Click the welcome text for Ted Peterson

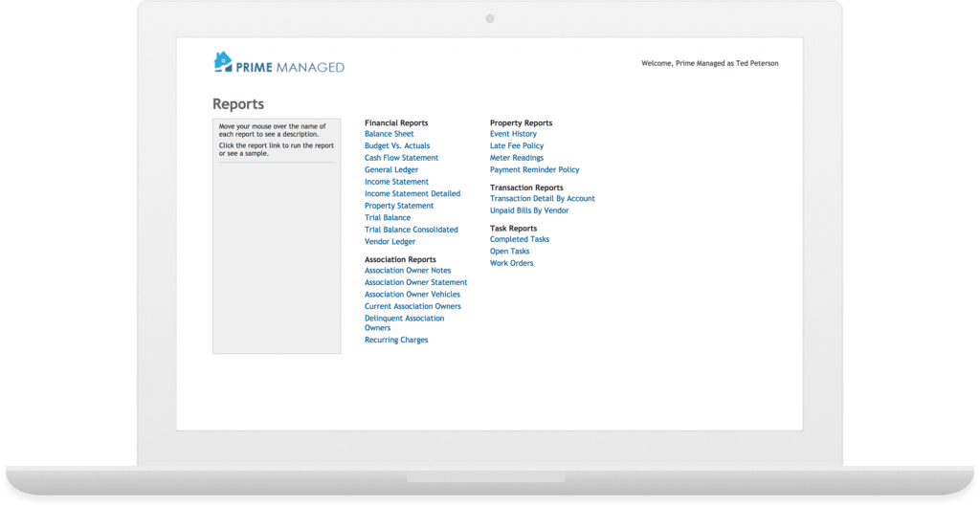click(710, 63)
